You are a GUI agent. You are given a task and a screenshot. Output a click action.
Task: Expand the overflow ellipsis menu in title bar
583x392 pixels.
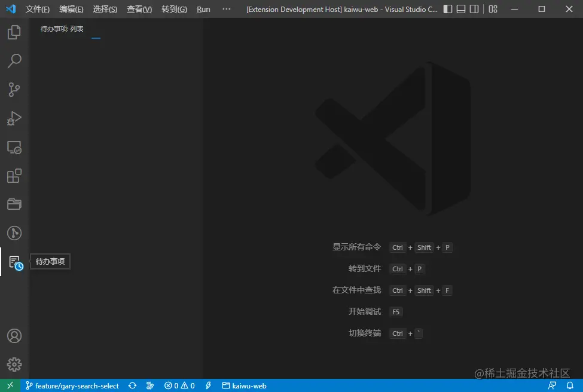227,10
